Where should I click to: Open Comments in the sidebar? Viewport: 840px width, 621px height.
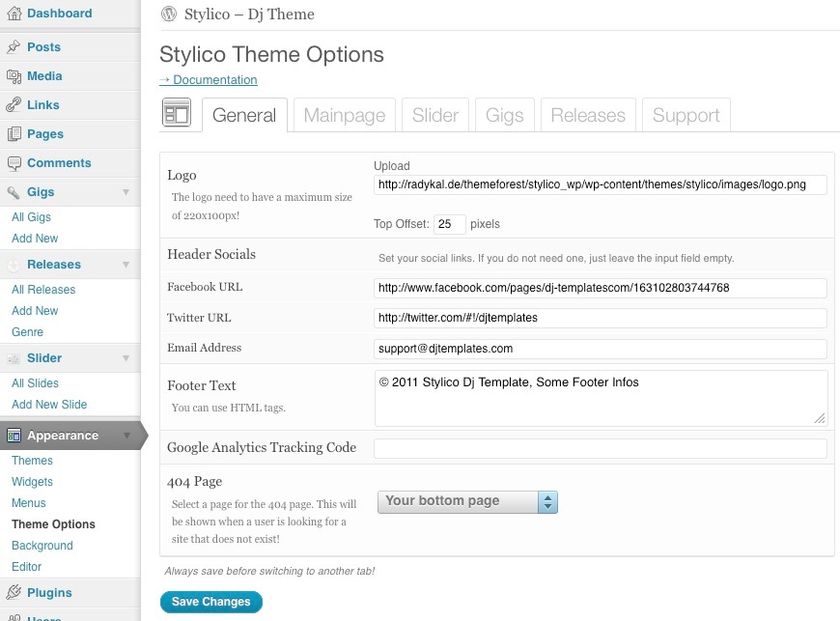tap(59, 163)
